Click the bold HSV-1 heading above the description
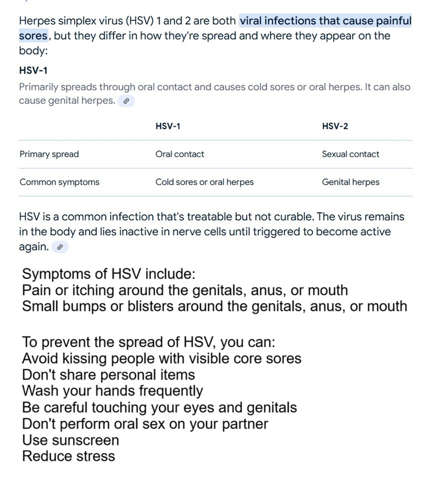The image size is (431, 504). [33, 70]
